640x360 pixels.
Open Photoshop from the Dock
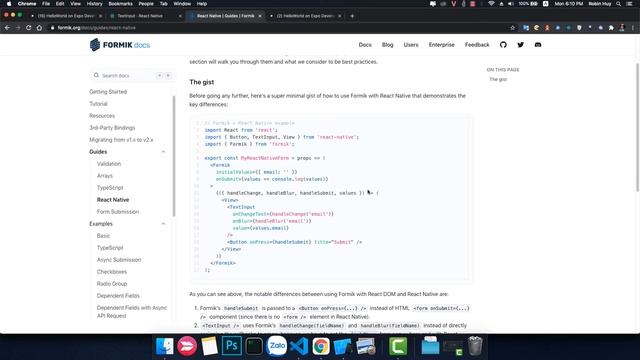point(231,346)
